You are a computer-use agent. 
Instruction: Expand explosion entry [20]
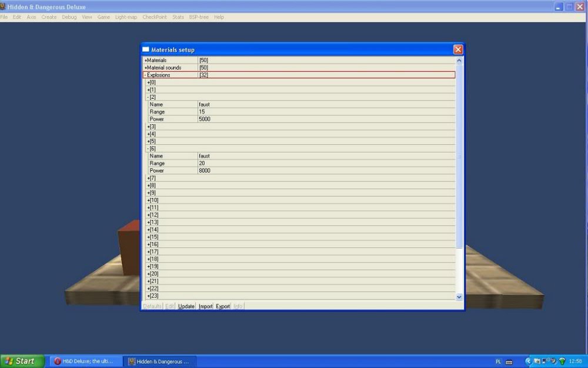tap(149, 274)
